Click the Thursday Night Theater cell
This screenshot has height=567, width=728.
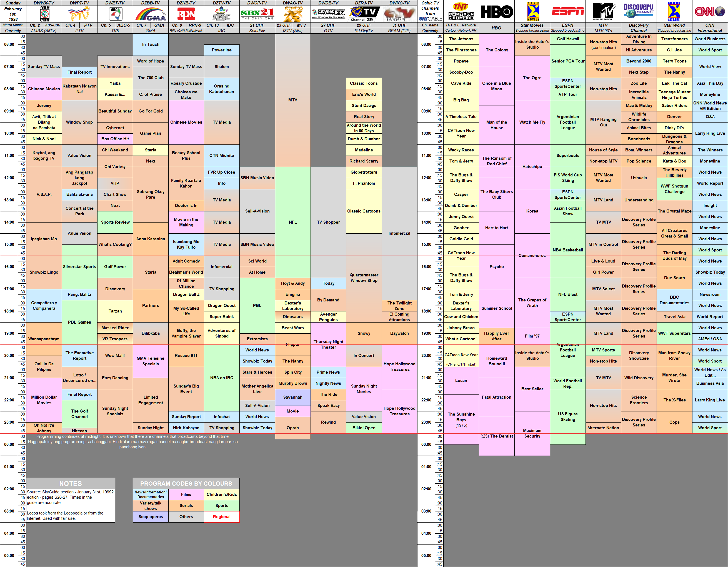tap(328, 344)
